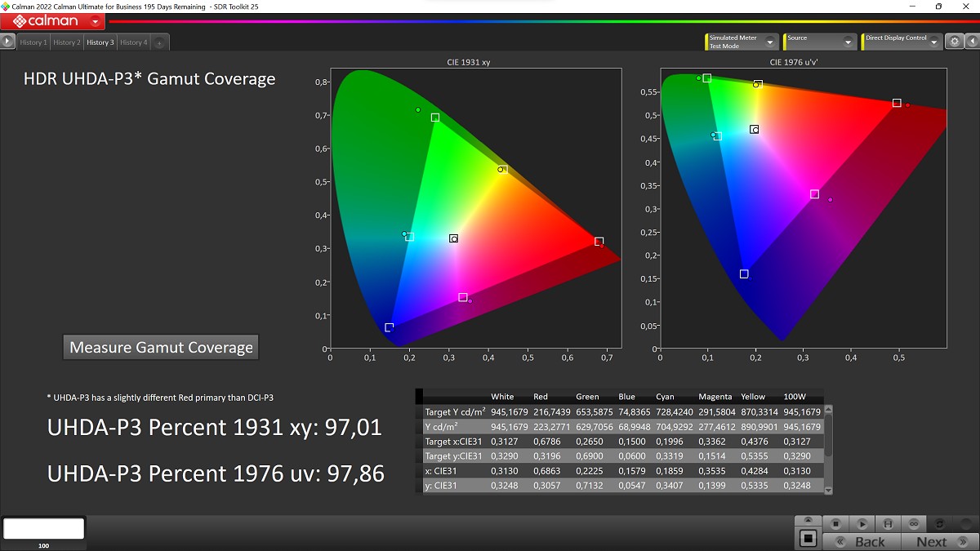
Task: Click the UHDA-P3 Percent 1931 xy result
Action: click(x=215, y=427)
